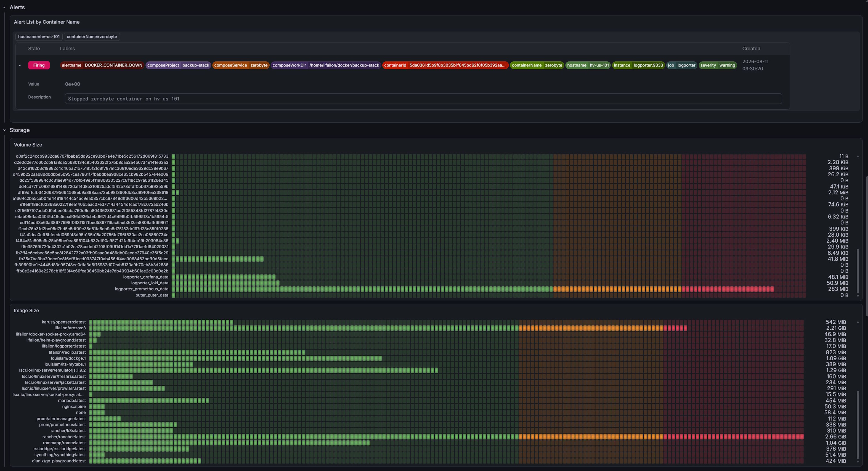
Task: Select the job logporter label
Action: tap(681, 65)
